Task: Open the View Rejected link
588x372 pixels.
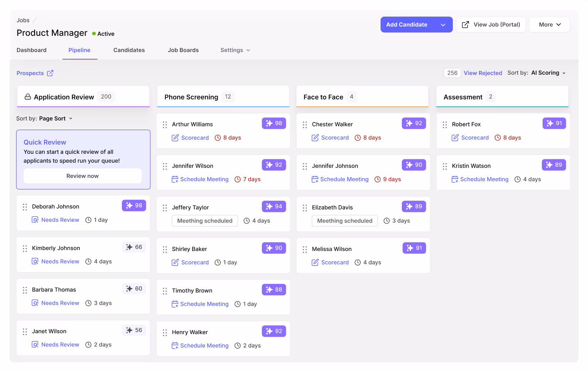Action: [483, 73]
